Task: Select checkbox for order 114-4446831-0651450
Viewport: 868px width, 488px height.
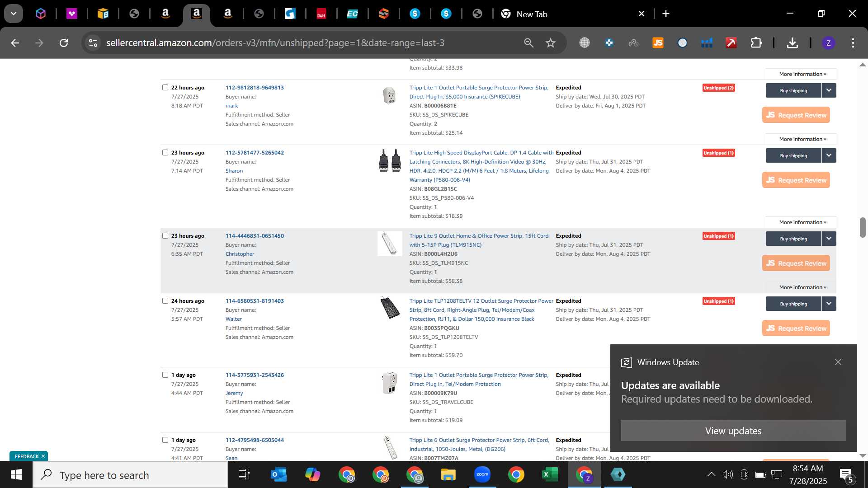Action: pos(165,236)
